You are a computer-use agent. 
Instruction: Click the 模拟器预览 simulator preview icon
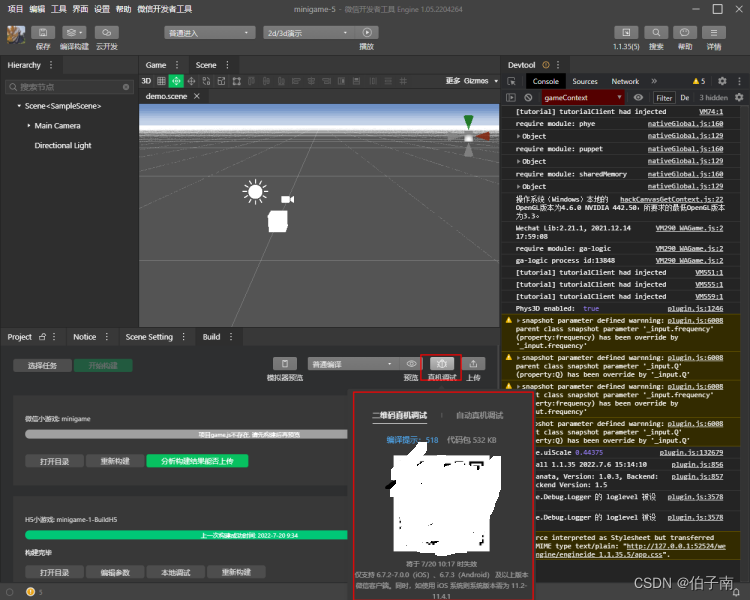(x=285, y=364)
